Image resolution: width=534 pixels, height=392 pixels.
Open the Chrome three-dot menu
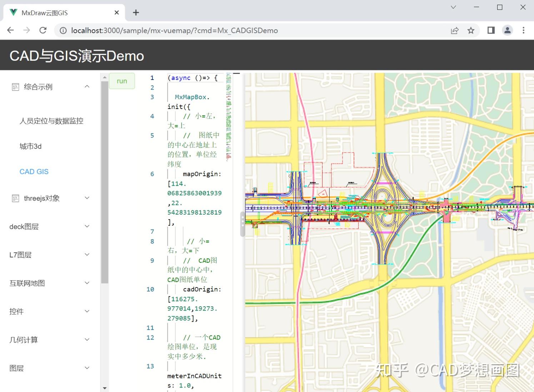point(523,30)
